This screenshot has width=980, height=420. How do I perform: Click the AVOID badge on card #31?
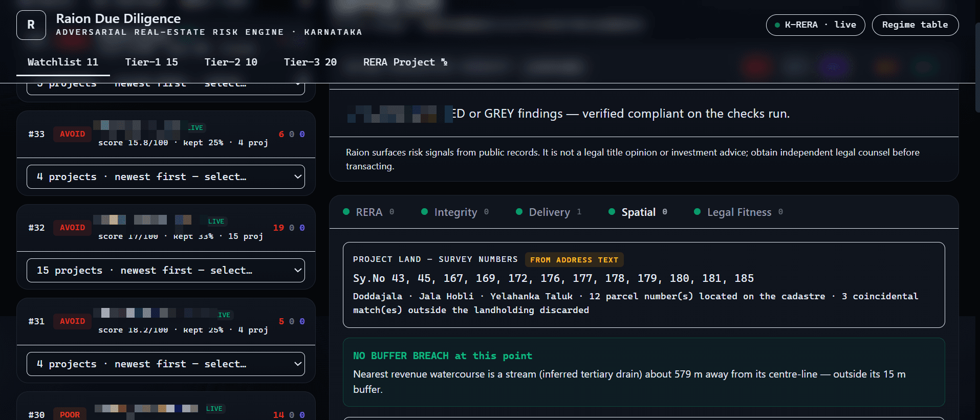(x=73, y=321)
